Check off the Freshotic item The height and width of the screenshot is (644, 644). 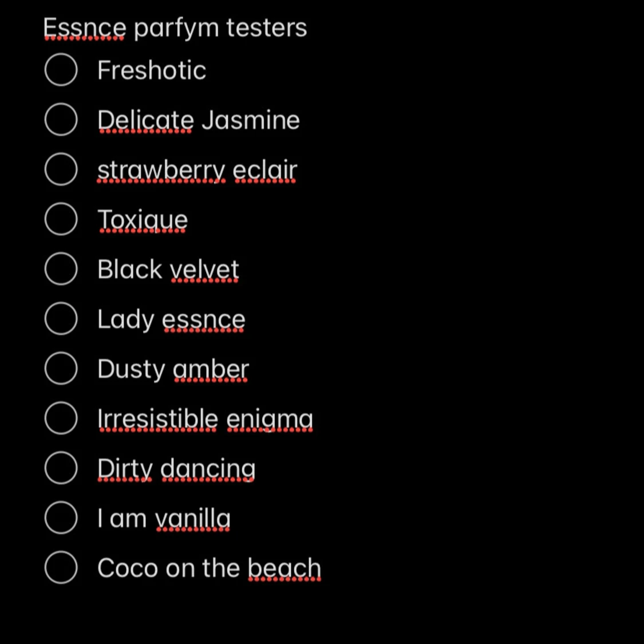point(61,69)
